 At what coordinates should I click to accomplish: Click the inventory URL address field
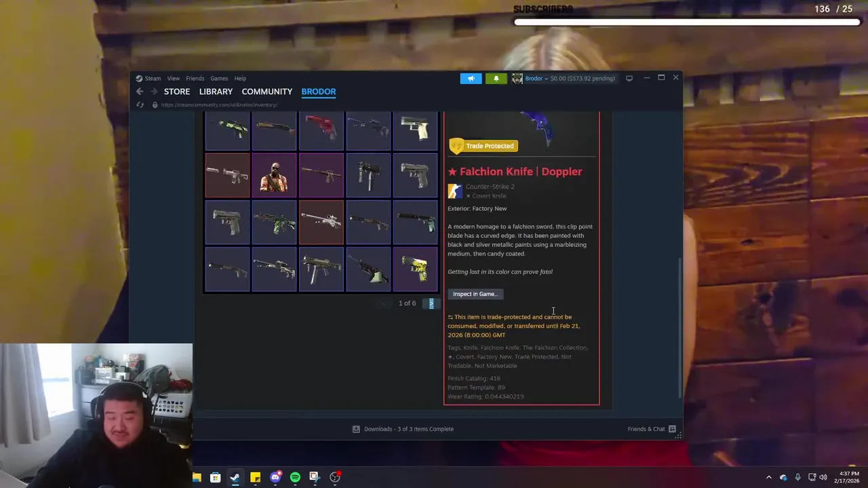[219, 105]
